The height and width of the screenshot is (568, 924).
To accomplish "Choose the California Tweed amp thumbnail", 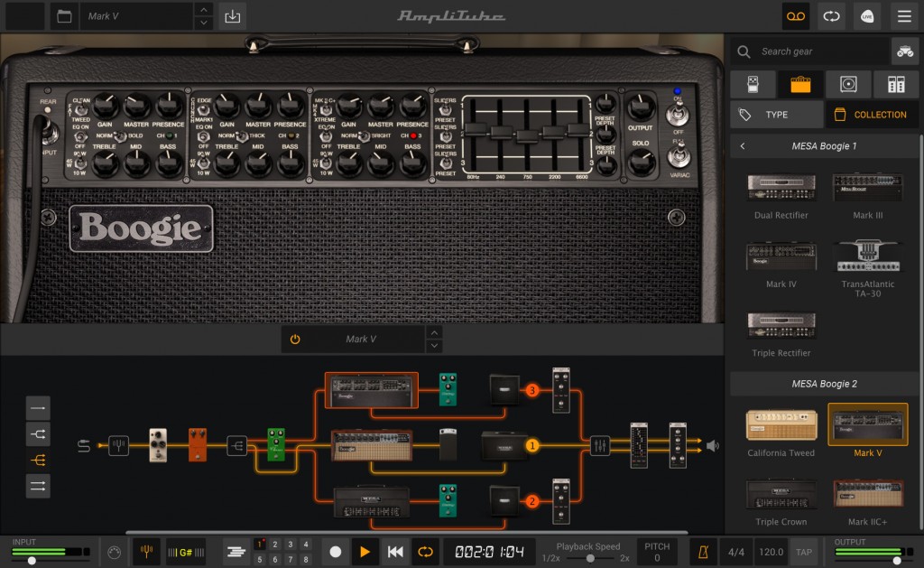I will tap(781, 424).
